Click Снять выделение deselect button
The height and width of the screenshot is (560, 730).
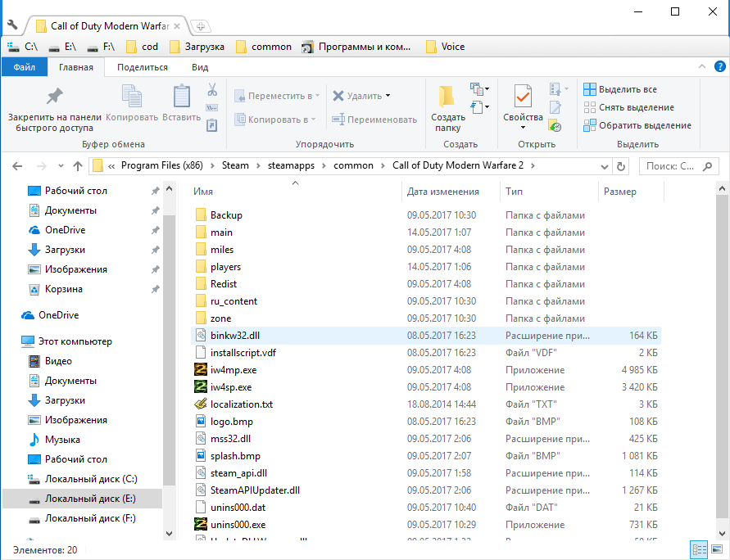(628, 107)
